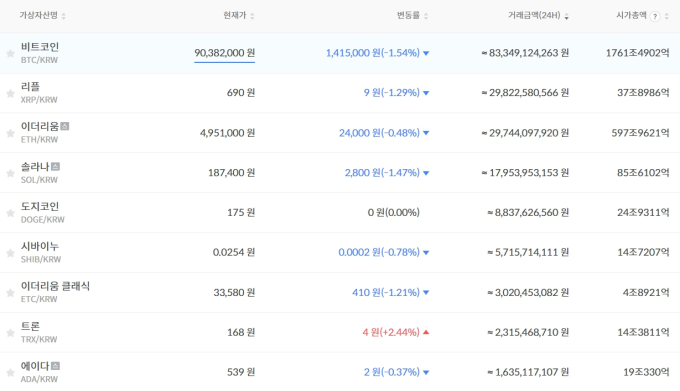This screenshot has height=391, width=680.
Task: Favorite the 리플 XRP/KRW star
Action: (10, 93)
